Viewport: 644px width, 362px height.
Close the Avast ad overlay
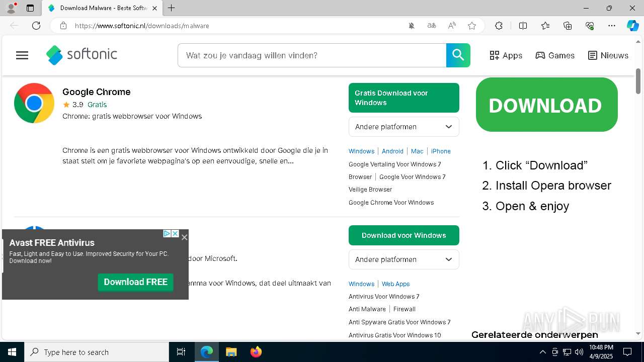point(185,237)
